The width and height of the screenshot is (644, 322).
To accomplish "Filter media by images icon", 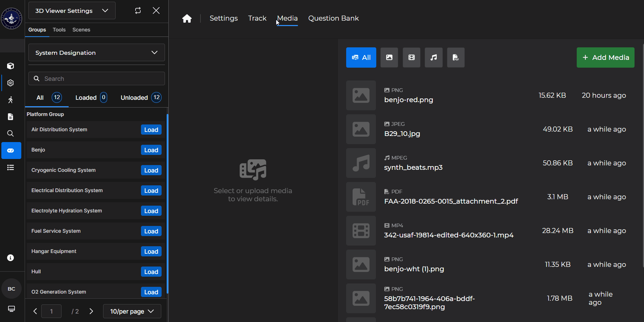I will tap(389, 57).
